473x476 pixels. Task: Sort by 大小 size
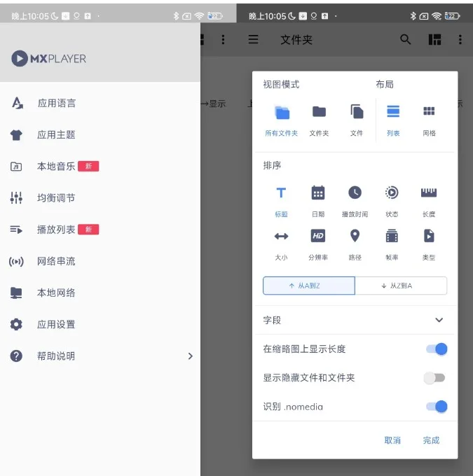(x=281, y=245)
